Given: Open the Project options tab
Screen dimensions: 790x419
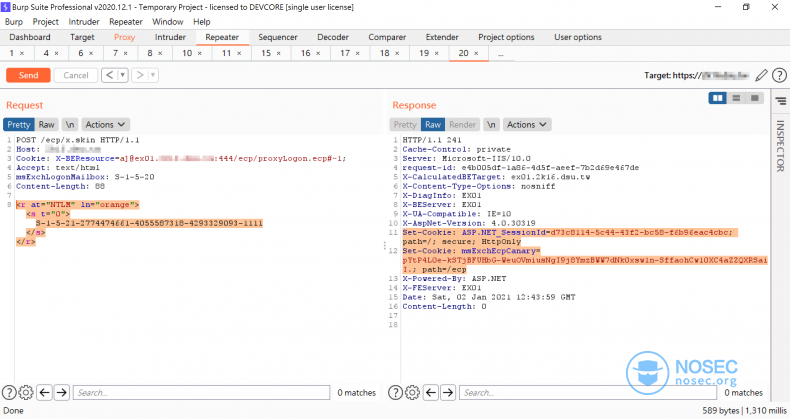Looking at the screenshot, I should 506,37.
